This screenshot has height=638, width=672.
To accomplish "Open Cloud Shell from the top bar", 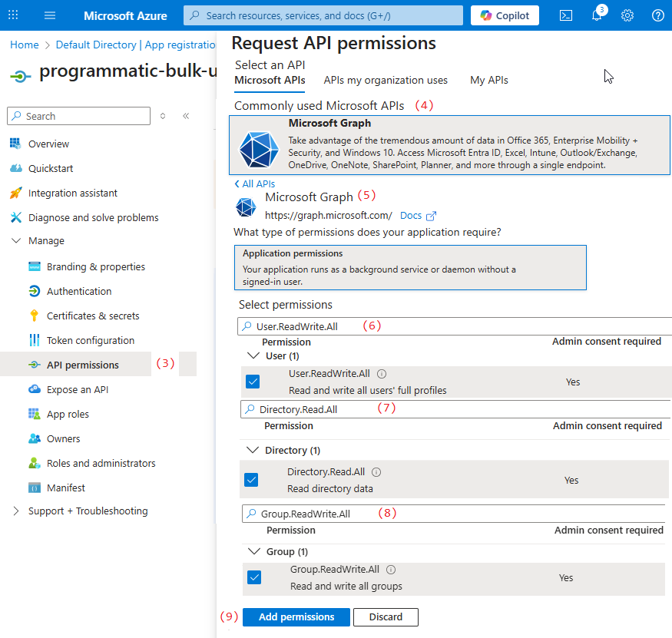I will click(x=566, y=15).
